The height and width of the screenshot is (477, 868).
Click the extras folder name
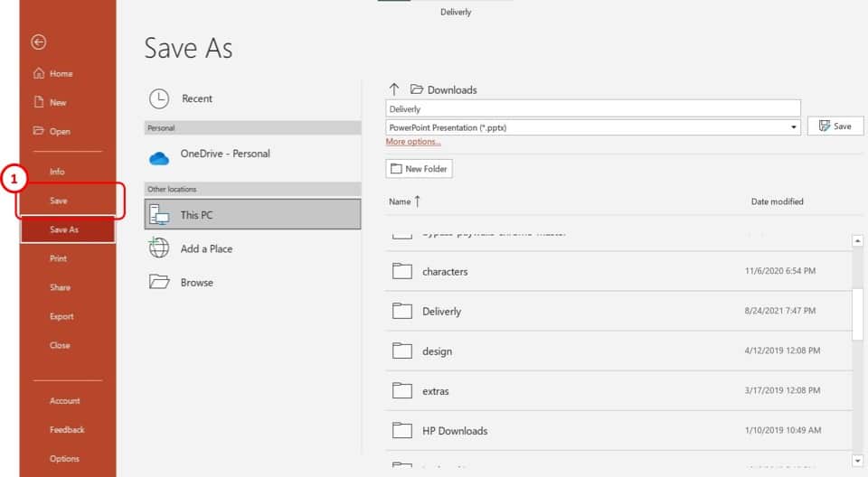tap(435, 391)
